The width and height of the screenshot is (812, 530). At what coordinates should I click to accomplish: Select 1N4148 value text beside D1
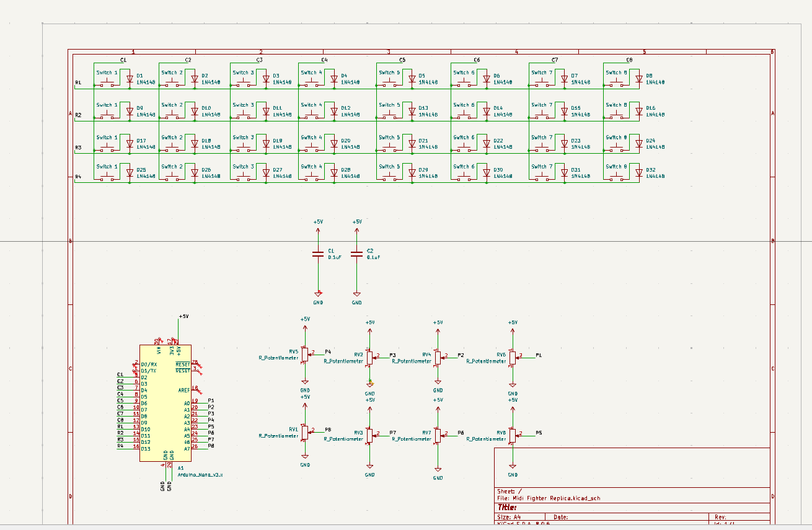coord(146,82)
